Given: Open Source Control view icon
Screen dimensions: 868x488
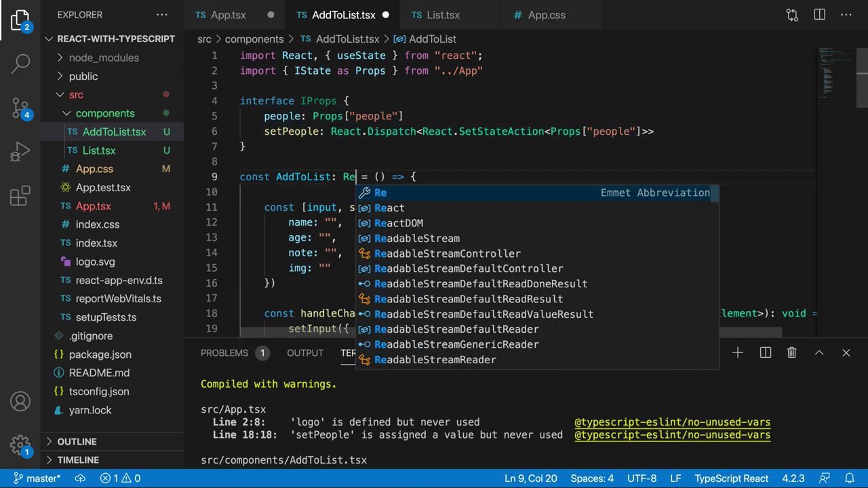Looking at the screenshot, I should pos(20,108).
